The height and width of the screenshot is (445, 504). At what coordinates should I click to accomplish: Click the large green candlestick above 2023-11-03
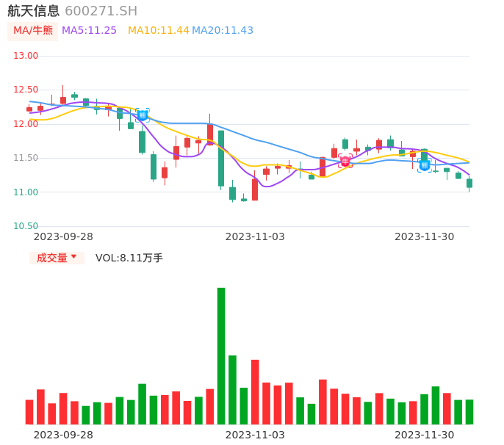(x=221, y=159)
